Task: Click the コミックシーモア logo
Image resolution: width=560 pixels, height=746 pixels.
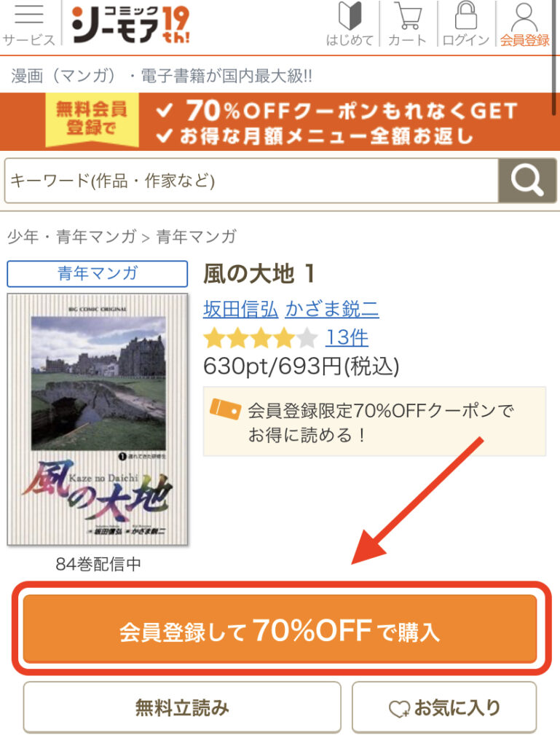Action: point(131,24)
